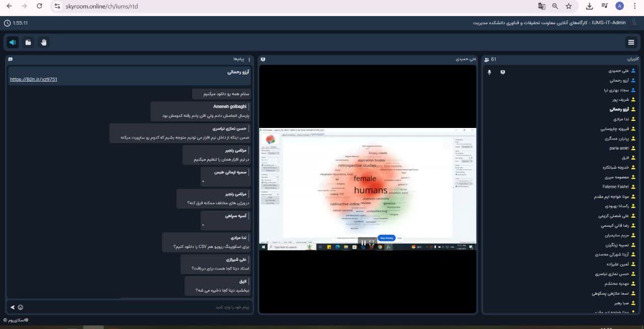Click the microphone icon beside علی حمیدی
The width and height of the screenshot is (644, 329).
(x=489, y=72)
